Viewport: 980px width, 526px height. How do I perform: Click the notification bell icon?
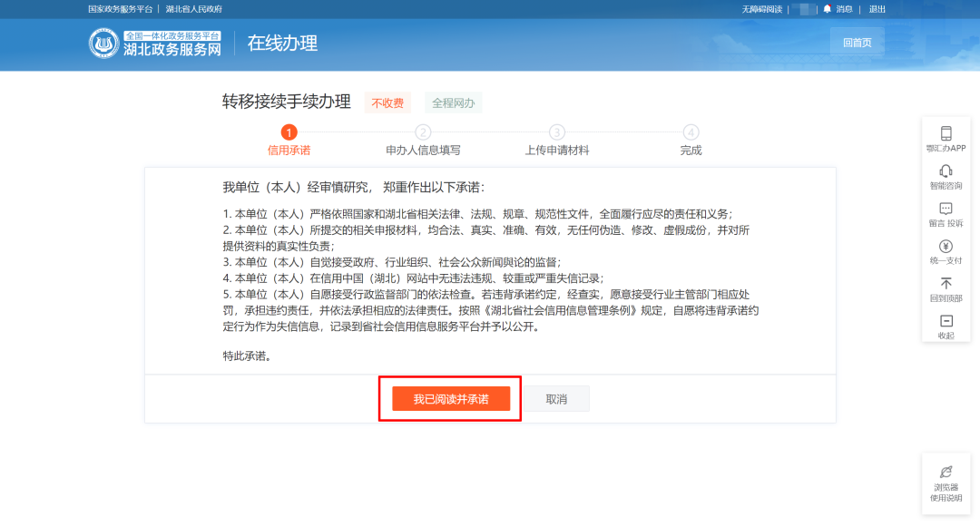point(827,9)
